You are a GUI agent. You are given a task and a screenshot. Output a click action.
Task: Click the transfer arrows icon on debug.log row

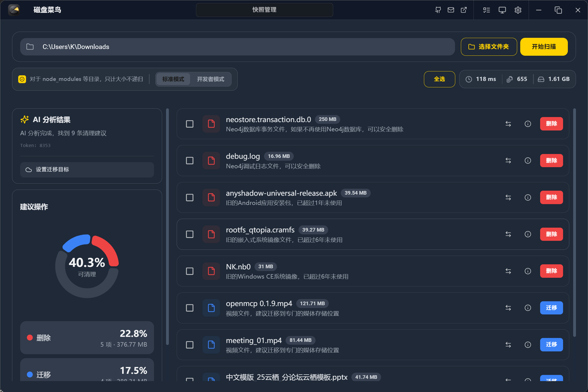[x=508, y=160]
